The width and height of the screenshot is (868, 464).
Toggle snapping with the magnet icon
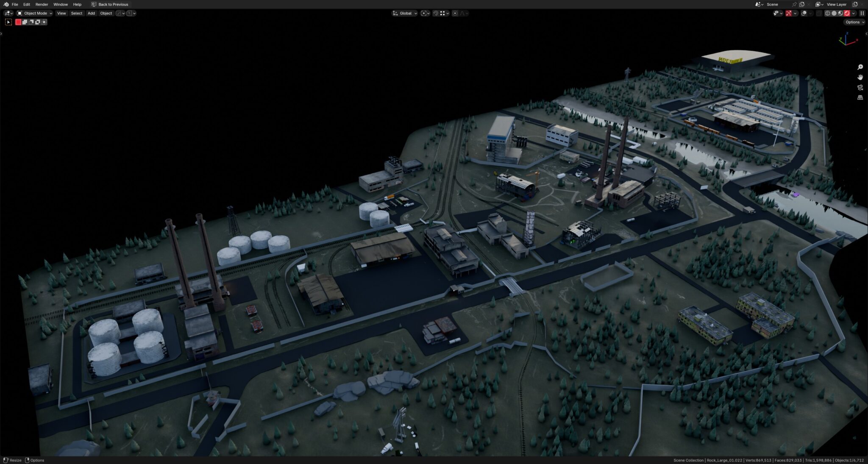point(436,13)
